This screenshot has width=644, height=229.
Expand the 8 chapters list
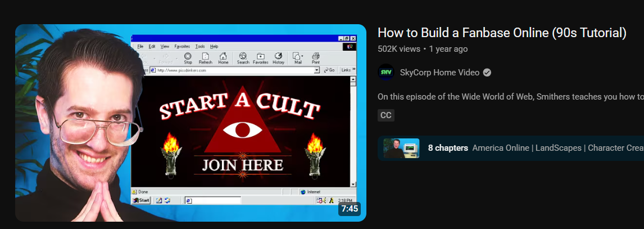click(510, 148)
